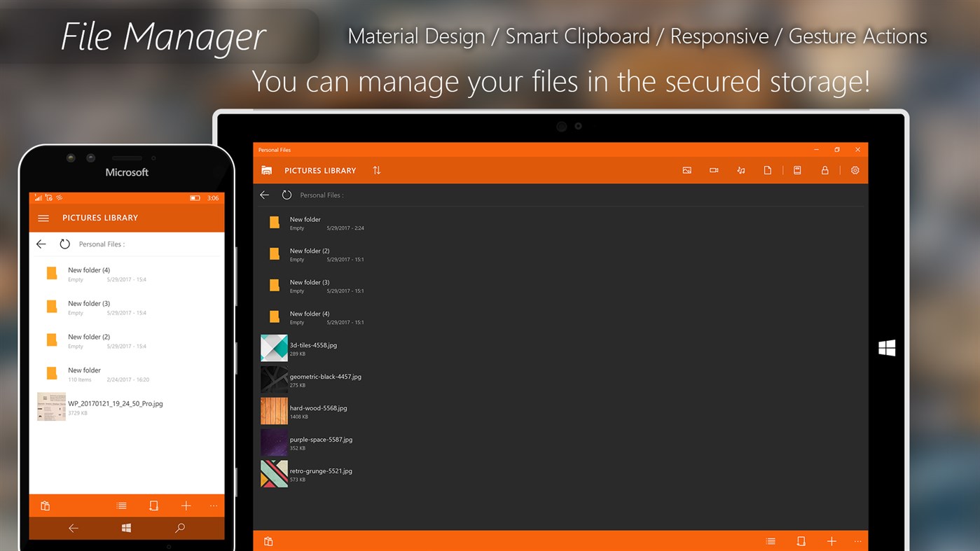Screen dimensions: 980x551
Task: Toggle the sort order arrows
Action: pyautogui.click(x=376, y=170)
